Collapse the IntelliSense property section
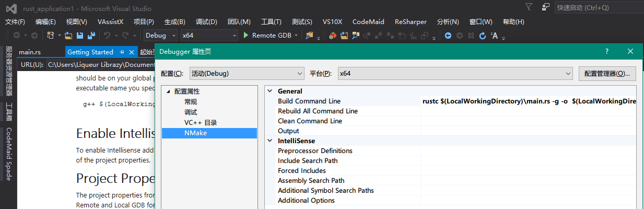This screenshot has height=209, width=644. [270, 141]
